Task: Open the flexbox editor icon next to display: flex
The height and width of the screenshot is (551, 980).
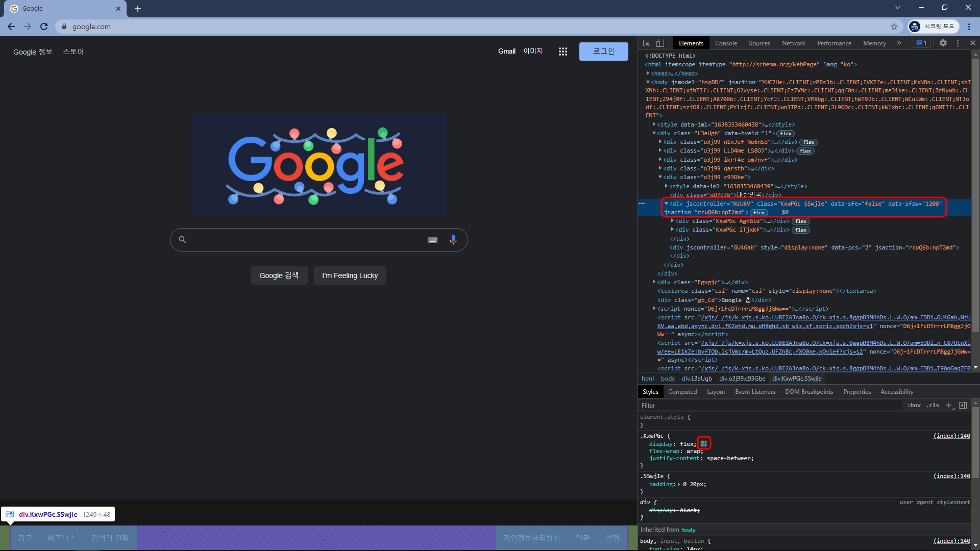Action: tap(704, 443)
